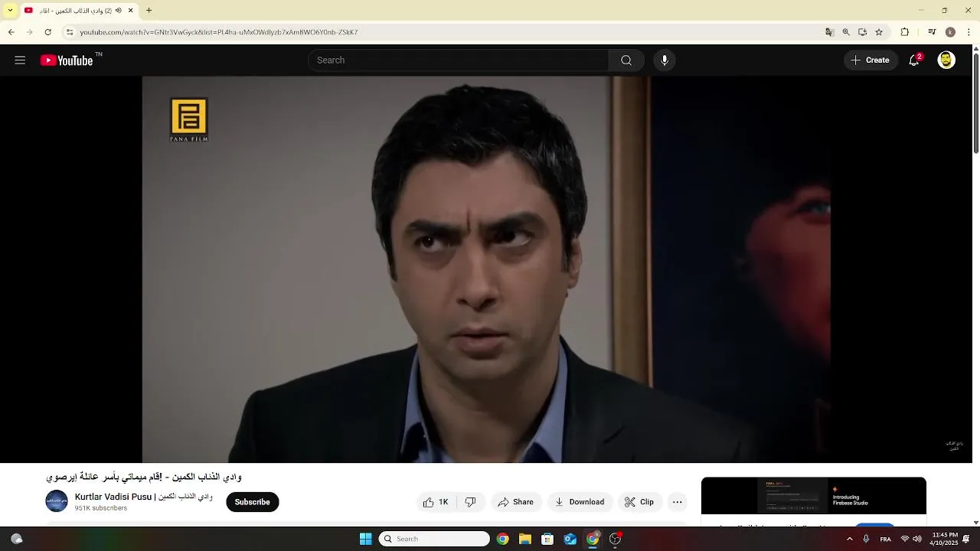Click the YouTube search magnifier button
Screen dimensions: 980x551
click(626, 60)
